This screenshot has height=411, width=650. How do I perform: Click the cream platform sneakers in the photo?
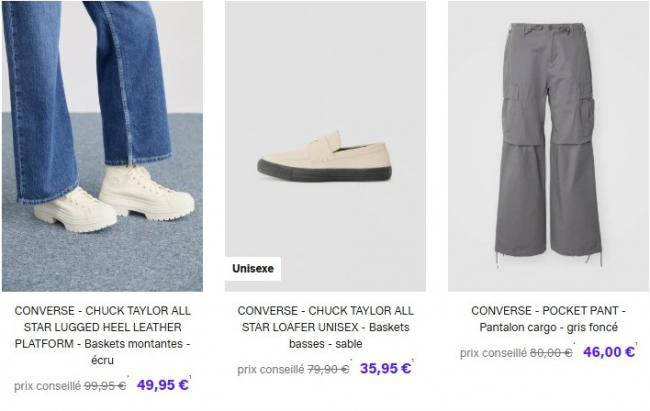(x=114, y=198)
